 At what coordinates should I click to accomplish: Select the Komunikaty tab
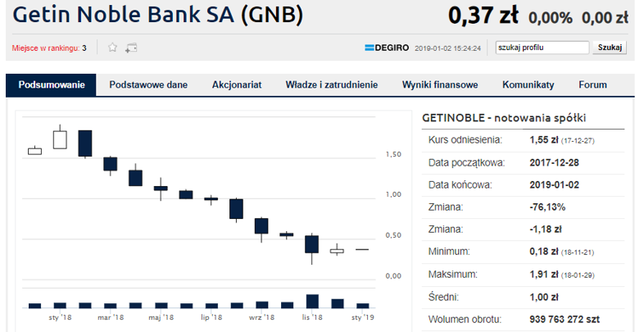[528, 85]
